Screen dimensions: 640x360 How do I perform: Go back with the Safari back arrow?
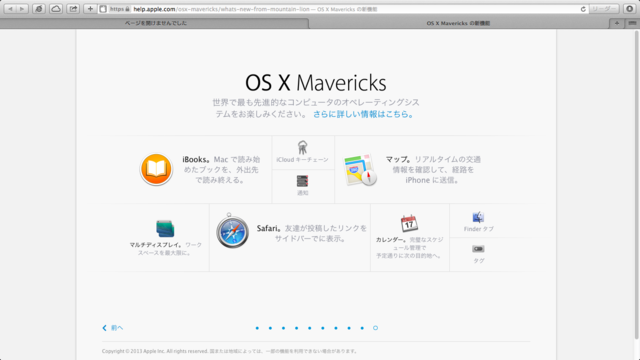pos(10,9)
